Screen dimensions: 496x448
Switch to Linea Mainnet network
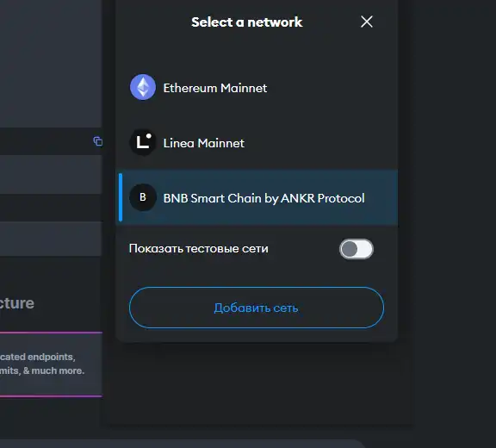[x=257, y=143]
